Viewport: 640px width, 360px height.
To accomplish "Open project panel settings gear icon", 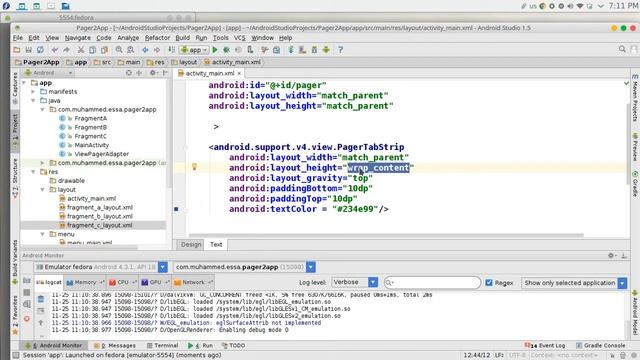I will [x=153, y=73].
